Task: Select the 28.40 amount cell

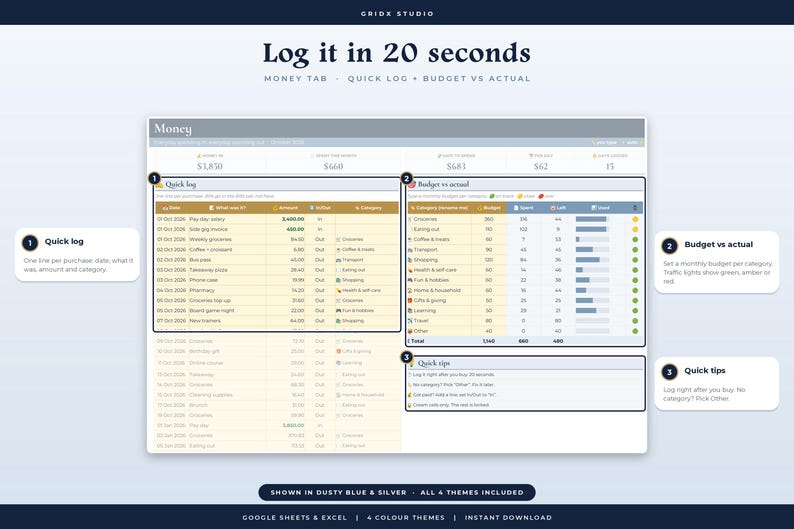Action: 298,270
